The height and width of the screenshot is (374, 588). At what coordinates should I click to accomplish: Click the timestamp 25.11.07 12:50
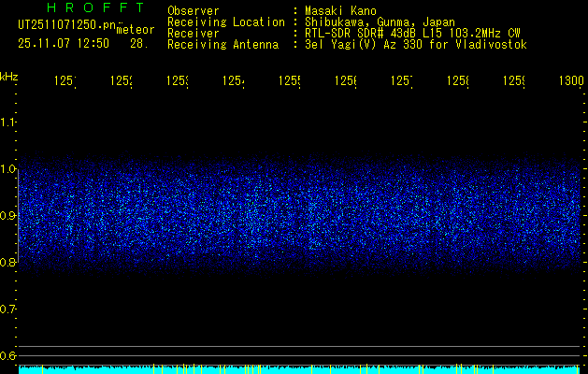(64, 44)
